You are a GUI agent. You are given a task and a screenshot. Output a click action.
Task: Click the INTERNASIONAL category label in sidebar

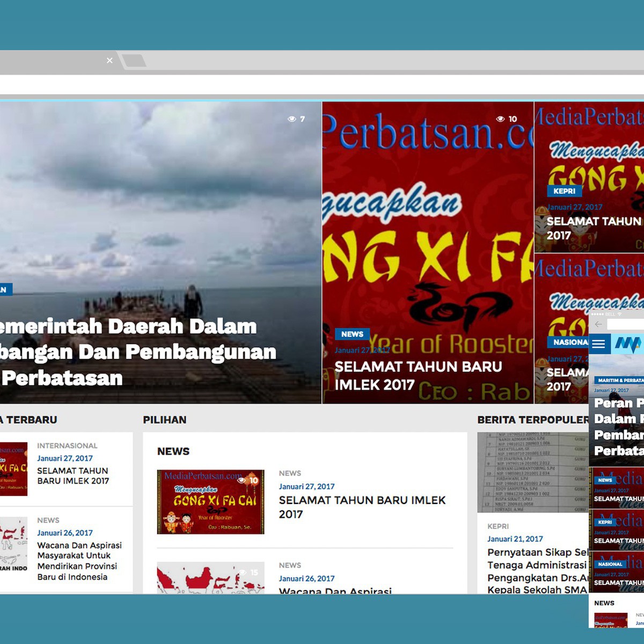click(x=67, y=445)
